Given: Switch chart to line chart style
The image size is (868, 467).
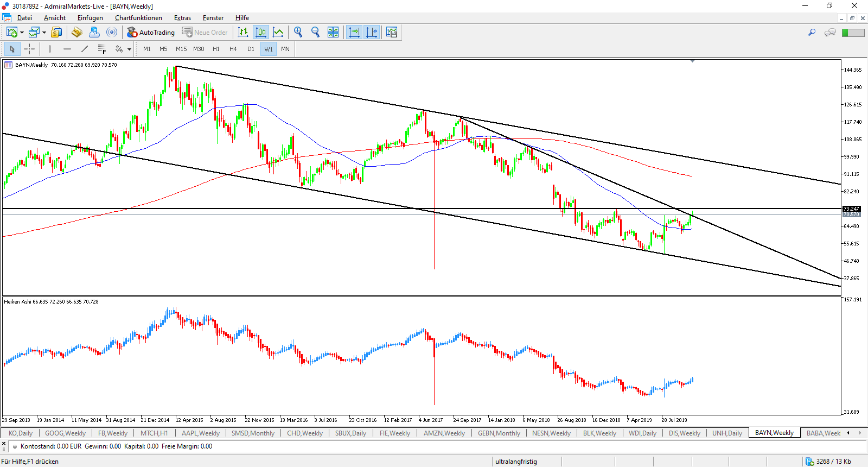Looking at the screenshot, I should (x=278, y=33).
